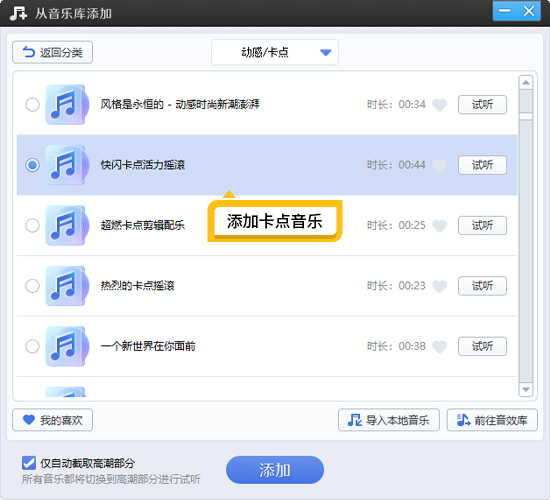
Task: Click 导入本地音乐 to import music
Action: tap(389, 420)
